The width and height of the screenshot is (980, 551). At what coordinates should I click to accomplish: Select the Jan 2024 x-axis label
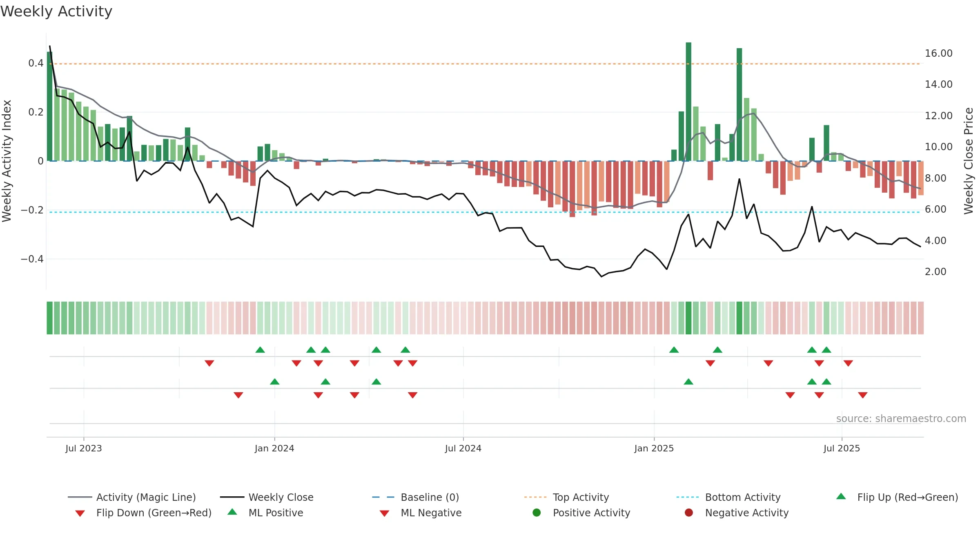tap(274, 448)
